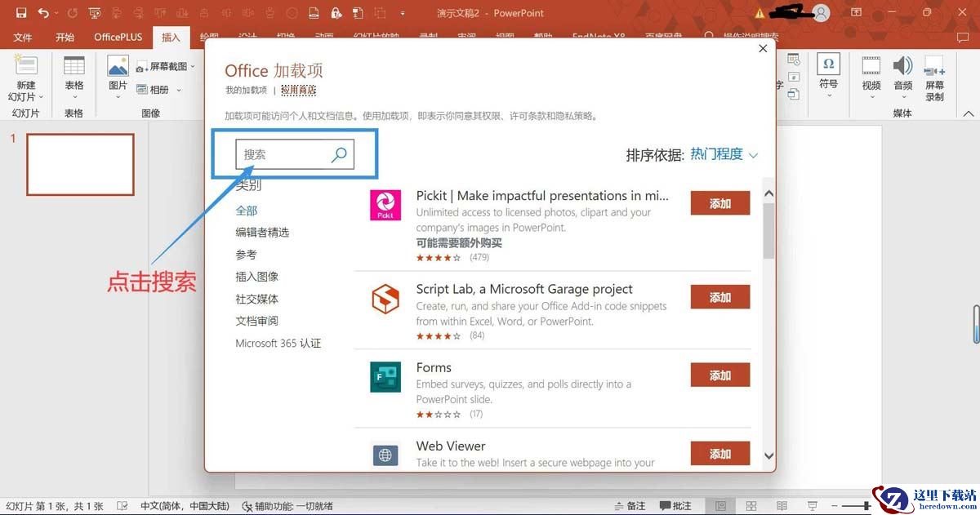Open the 热门程度 sort dropdown

(724, 154)
